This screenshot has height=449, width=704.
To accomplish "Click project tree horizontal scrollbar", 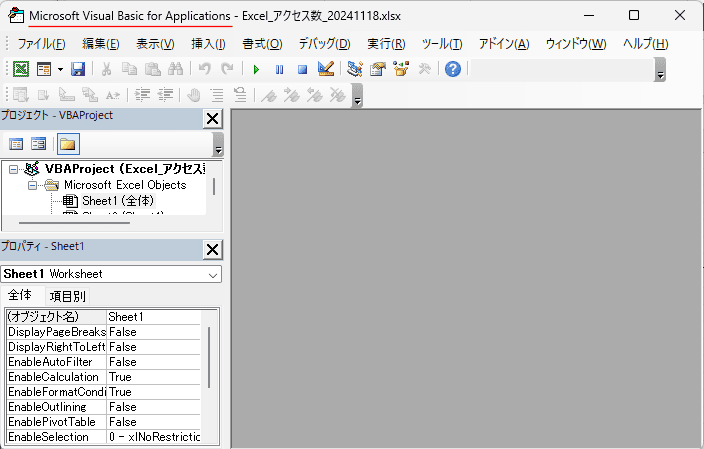I will [74, 222].
